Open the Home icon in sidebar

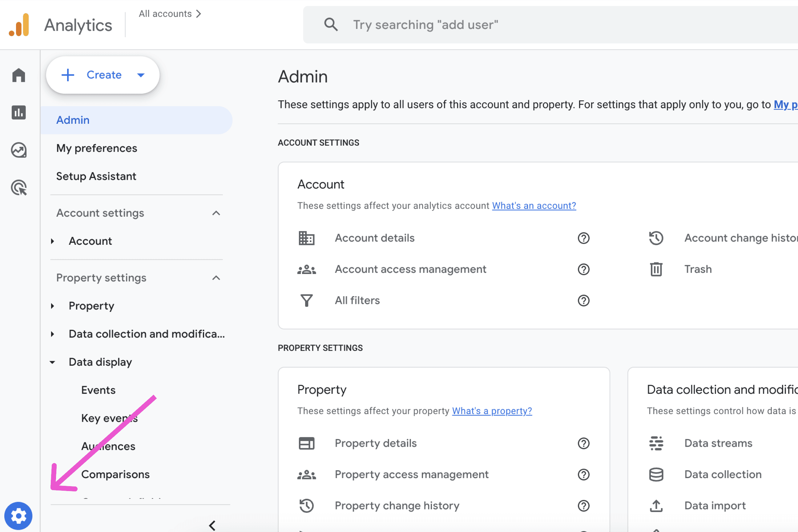[x=19, y=75]
